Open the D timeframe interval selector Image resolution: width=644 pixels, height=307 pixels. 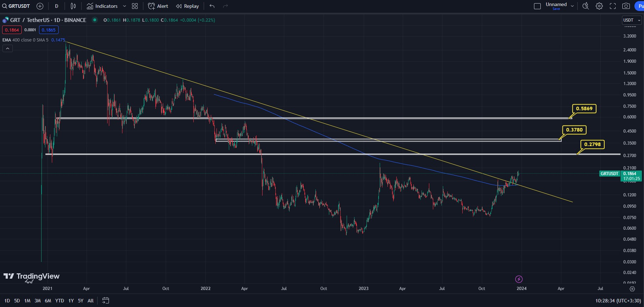tap(56, 6)
